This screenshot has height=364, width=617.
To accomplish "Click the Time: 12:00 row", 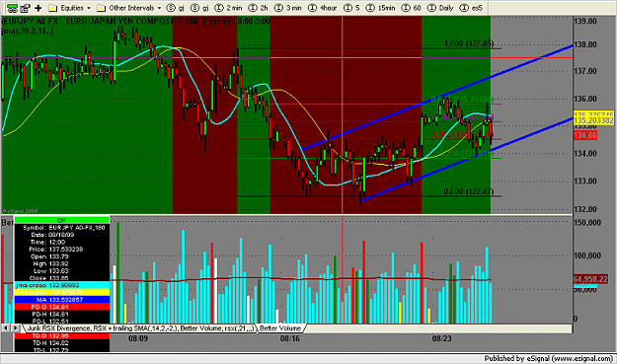I will (x=62, y=242).
